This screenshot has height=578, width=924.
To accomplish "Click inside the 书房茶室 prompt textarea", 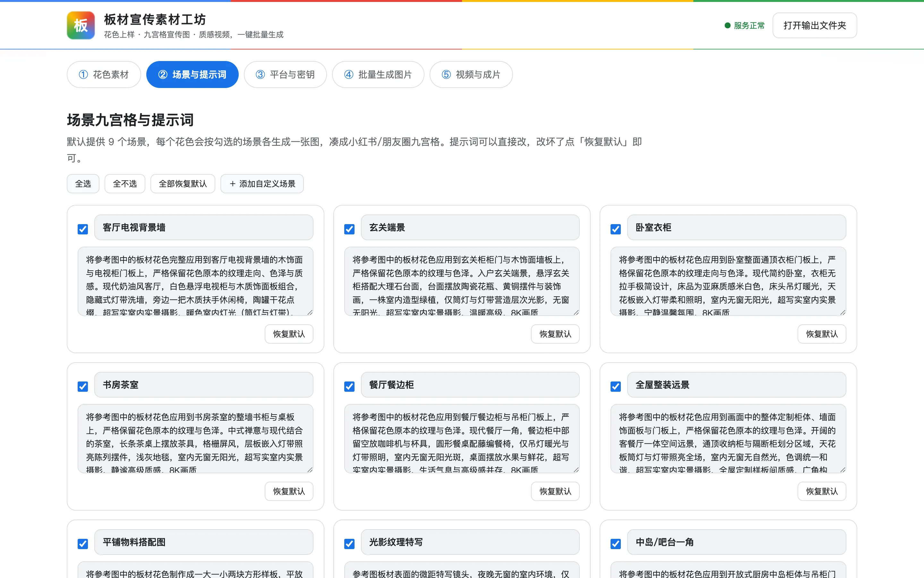I will (195, 438).
